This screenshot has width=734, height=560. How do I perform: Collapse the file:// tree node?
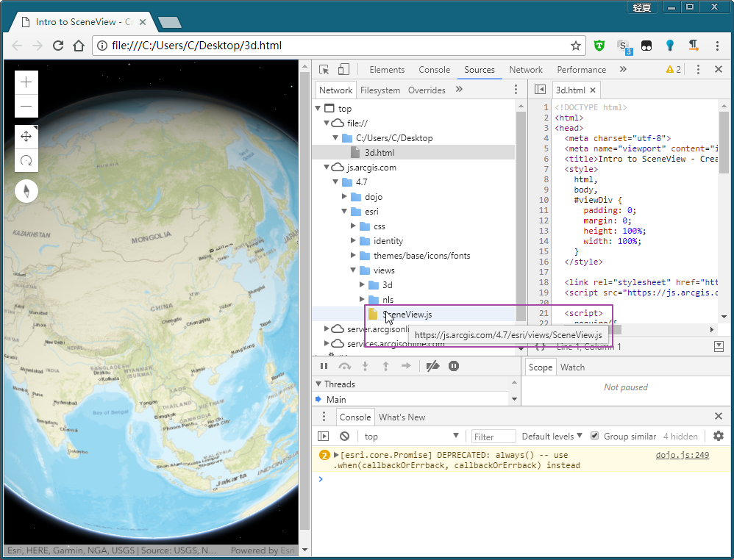click(x=327, y=123)
